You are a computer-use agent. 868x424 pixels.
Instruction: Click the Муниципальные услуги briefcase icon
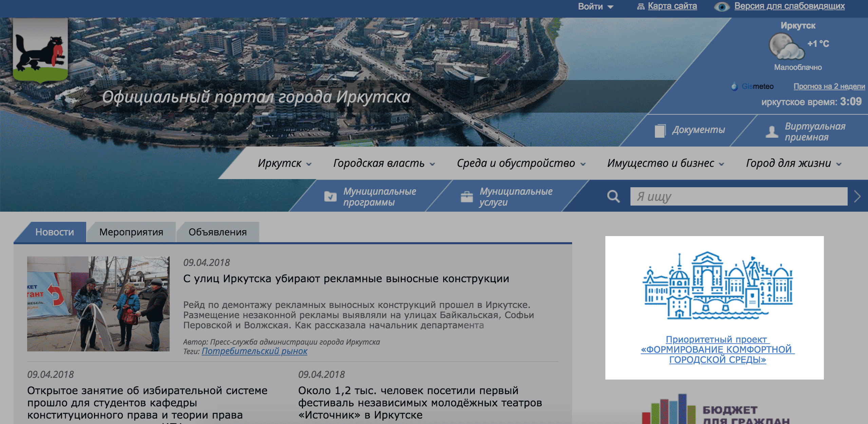click(x=467, y=197)
